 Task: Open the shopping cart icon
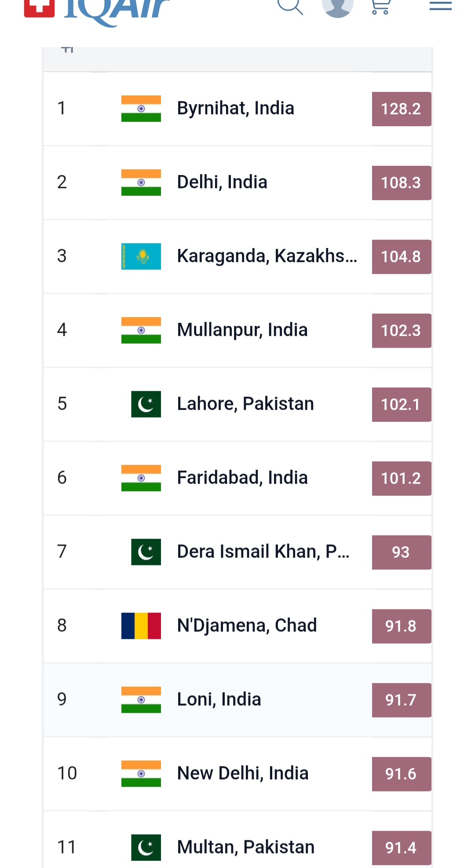(x=380, y=6)
